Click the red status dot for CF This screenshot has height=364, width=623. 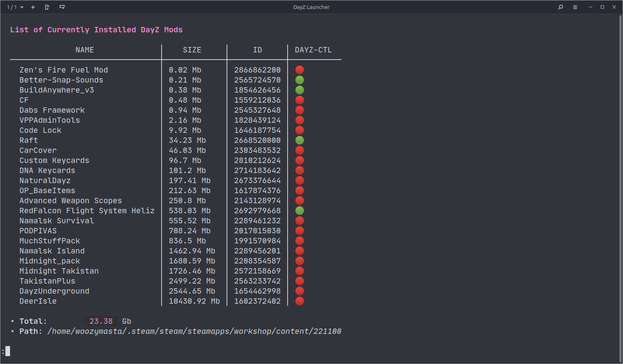click(299, 100)
